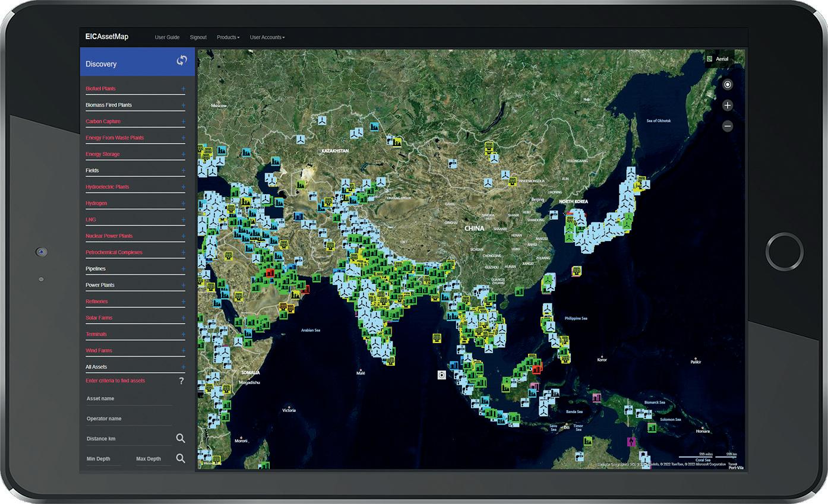Click Signout in the top navigation
The height and width of the screenshot is (504, 828).
tap(198, 37)
